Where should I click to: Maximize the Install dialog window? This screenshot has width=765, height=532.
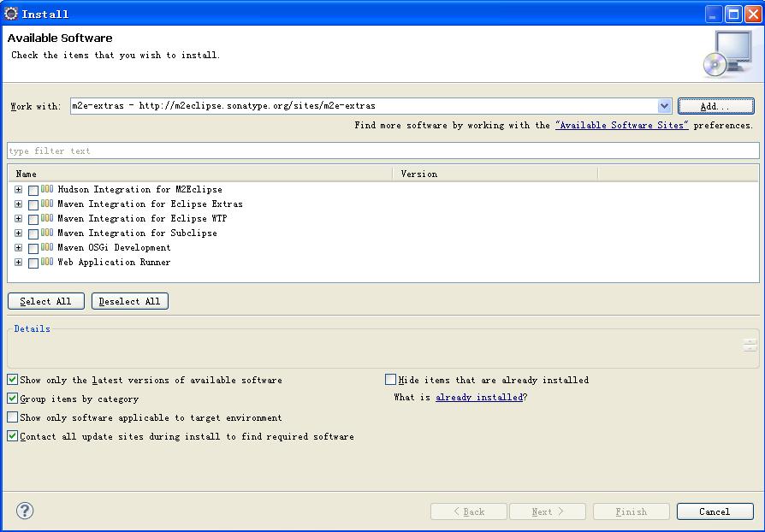[x=733, y=15]
